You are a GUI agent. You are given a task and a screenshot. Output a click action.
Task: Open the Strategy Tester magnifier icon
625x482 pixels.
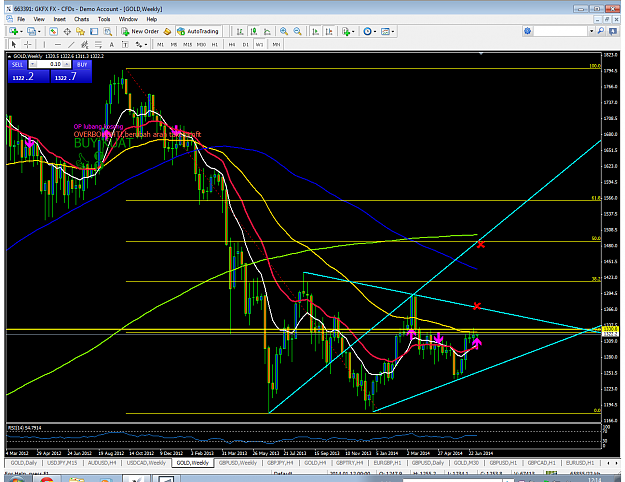click(x=108, y=31)
